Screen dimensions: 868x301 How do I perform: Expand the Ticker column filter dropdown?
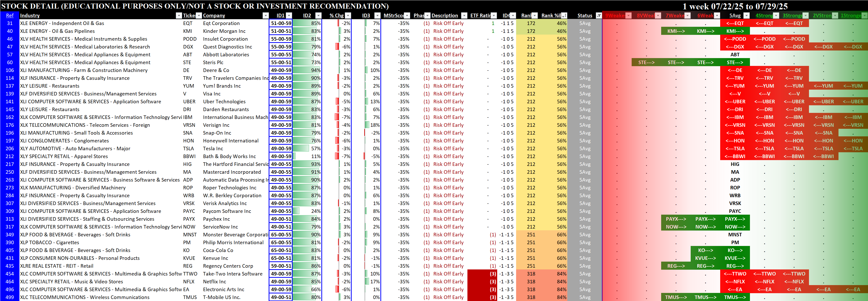(x=199, y=15)
